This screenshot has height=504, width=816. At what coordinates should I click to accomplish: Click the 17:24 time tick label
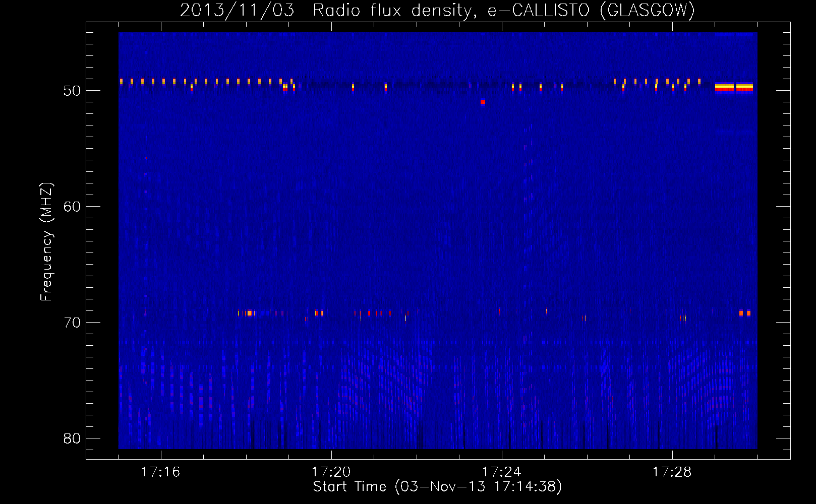(501, 472)
